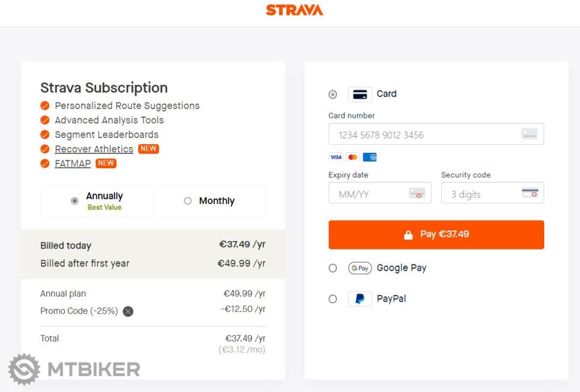This screenshot has width=580, height=392.
Task: Click the Google Pay logo badge
Action: click(x=360, y=268)
